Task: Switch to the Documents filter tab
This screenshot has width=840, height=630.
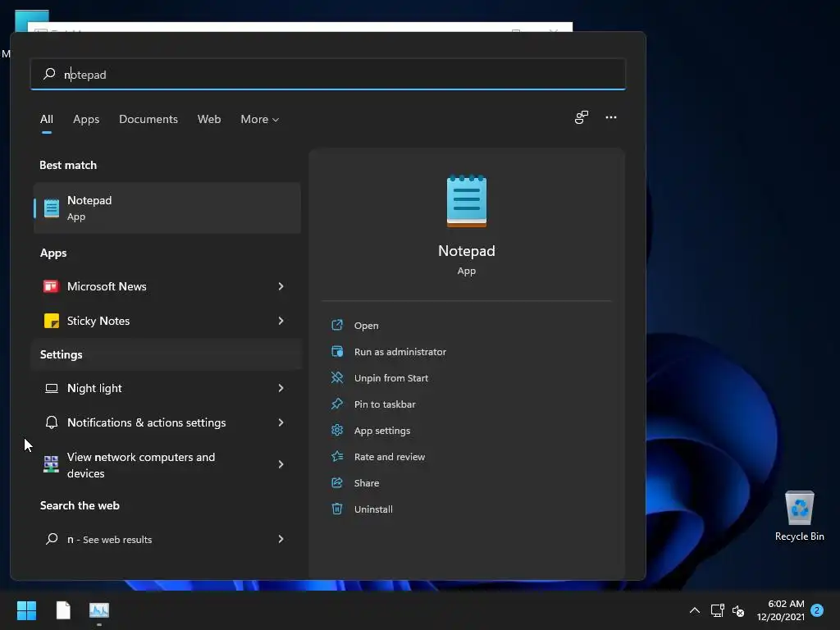Action: [x=148, y=119]
